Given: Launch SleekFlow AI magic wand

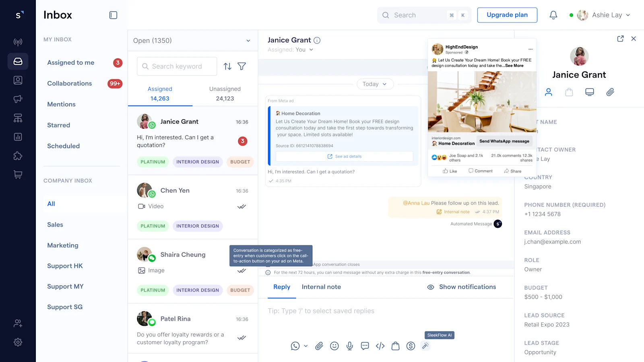Looking at the screenshot, I should [425, 346].
